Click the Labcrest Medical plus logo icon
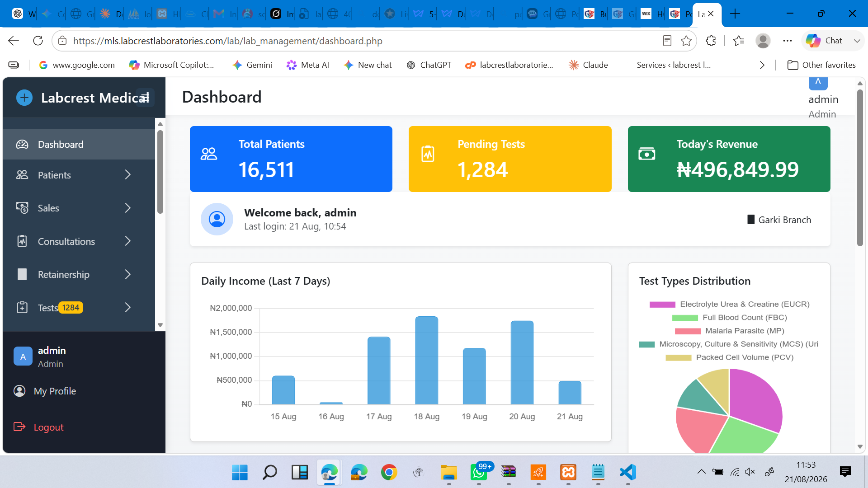 (x=24, y=98)
